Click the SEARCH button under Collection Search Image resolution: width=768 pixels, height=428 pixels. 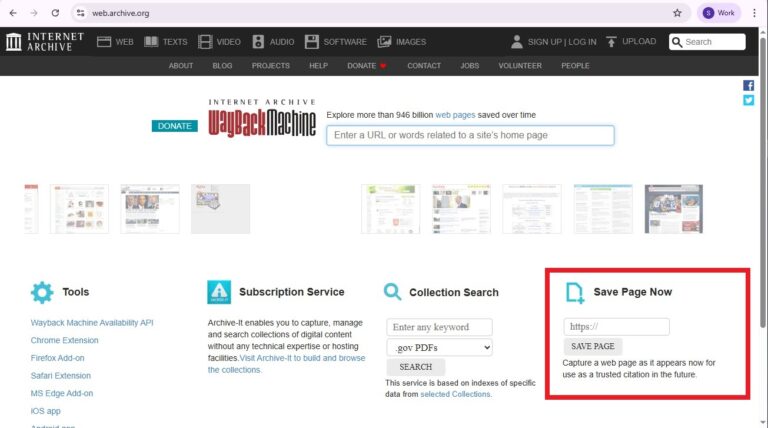[416, 367]
